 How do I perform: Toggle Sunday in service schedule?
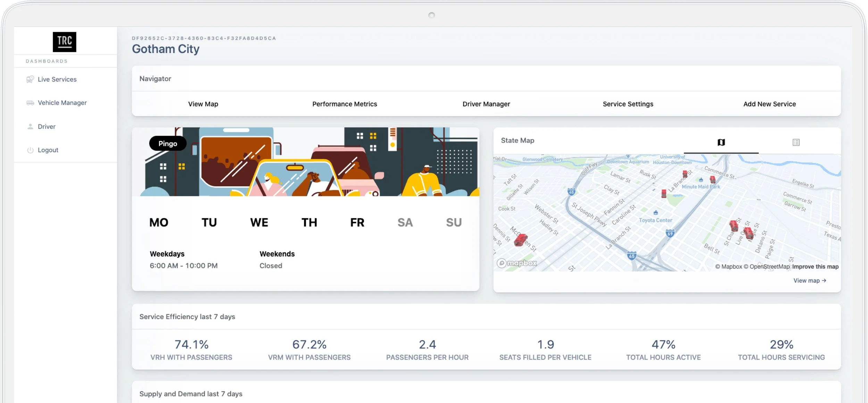453,223
